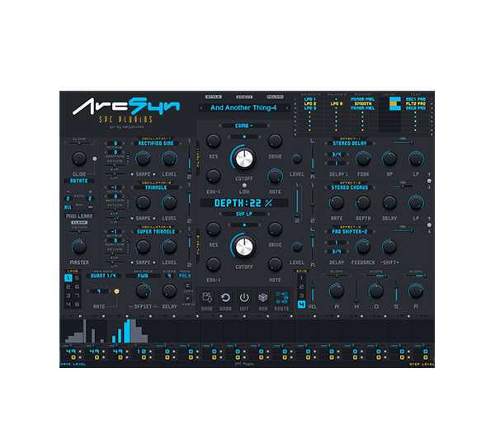Click the Rotate button
495x448 pixels.
79,181
